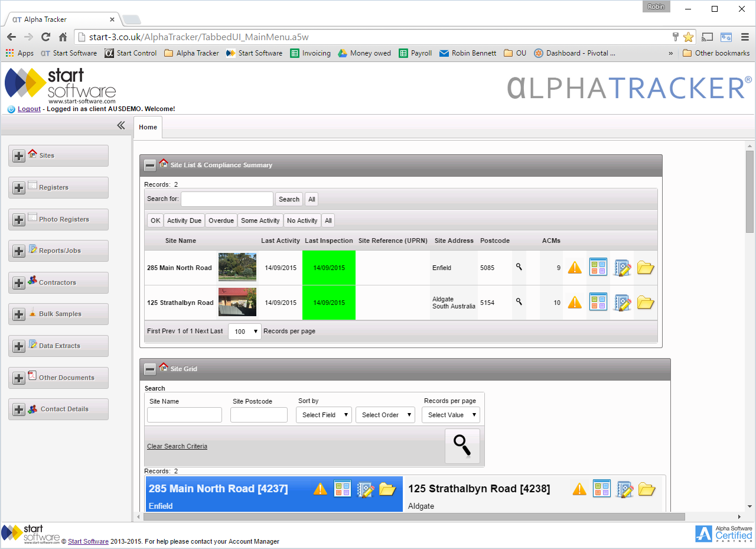The height and width of the screenshot is (549, 756).
Task: Collapse the left navigation panel with the double chevron
Action: [120, 125]
